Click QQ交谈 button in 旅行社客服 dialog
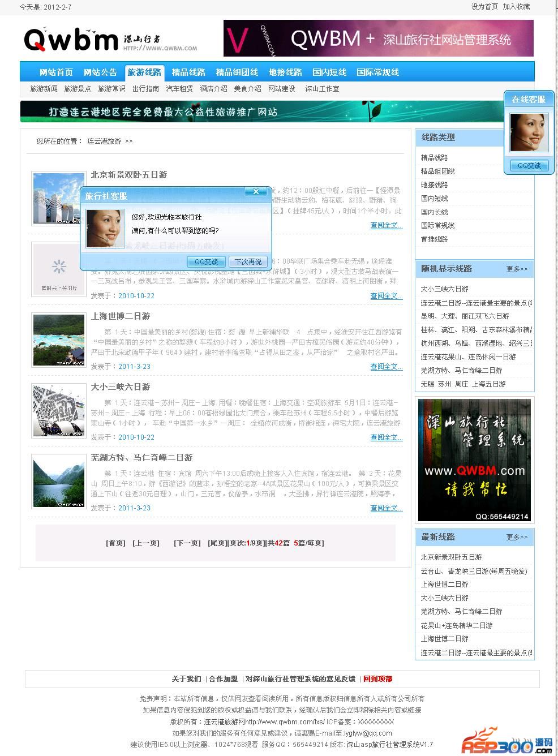 pyautogui.click(x=207, y=261)
